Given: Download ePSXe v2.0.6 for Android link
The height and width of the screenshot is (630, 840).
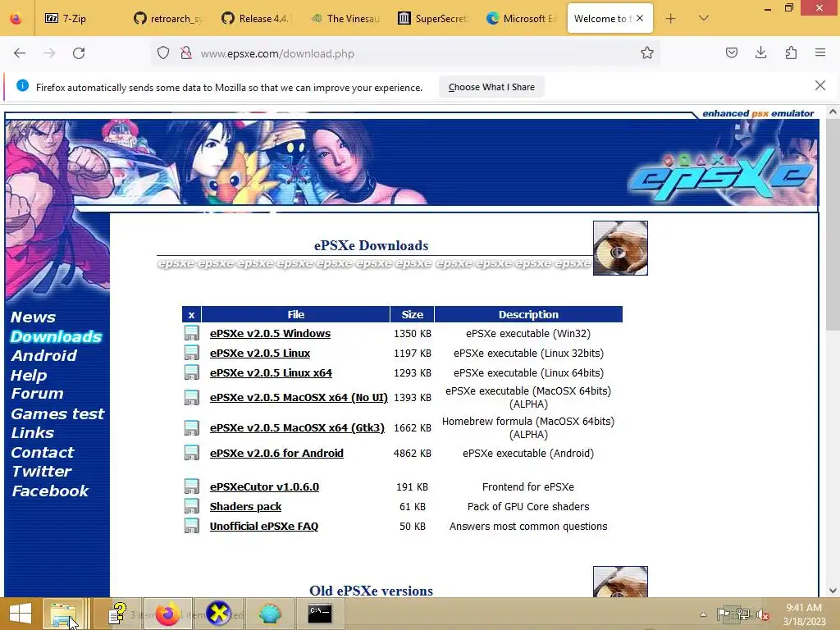Looking at the screenshot, I should (276, 453).
